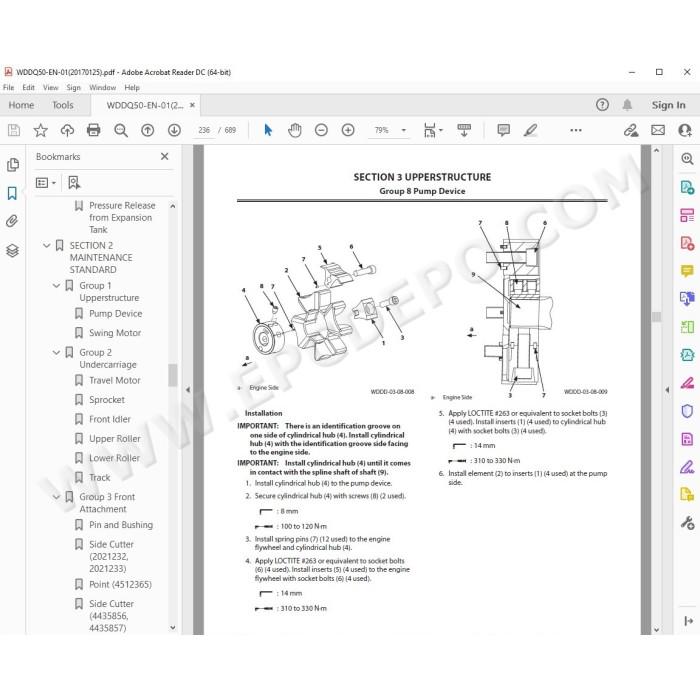Upload the file to cloud icon
Image resolution: width=700 pixels, height=700 pixels.
(x=67, y=130)
